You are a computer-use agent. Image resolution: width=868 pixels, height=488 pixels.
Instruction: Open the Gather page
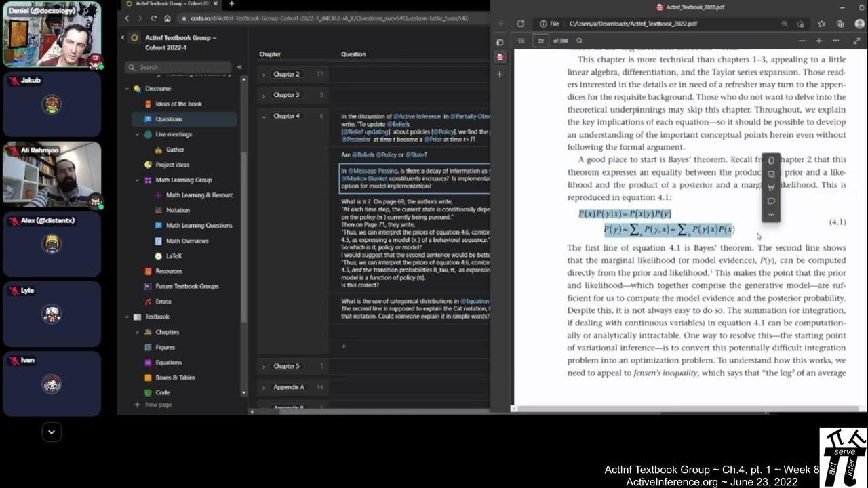[175, 150]
